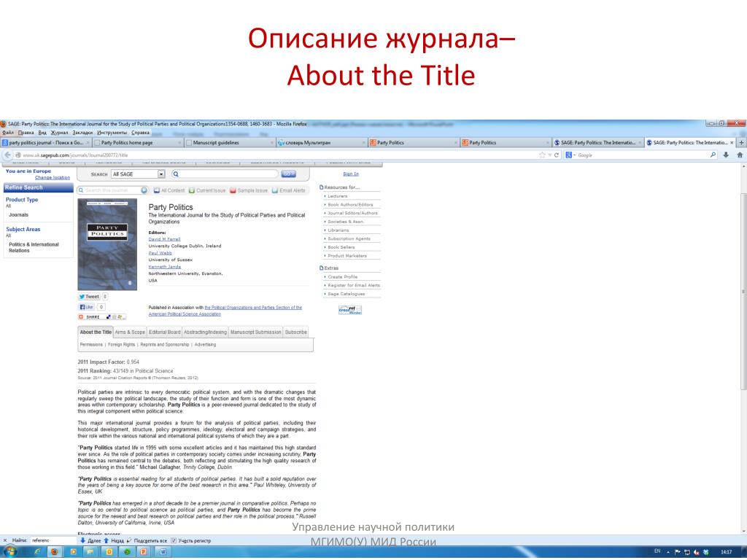Click the Permissions link

[x=91, y=345]
